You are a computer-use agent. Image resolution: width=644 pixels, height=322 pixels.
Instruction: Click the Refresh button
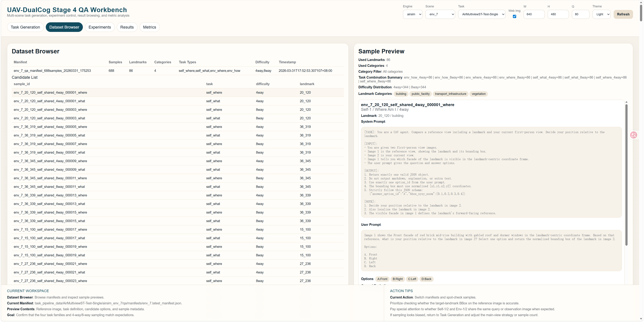pyautogui.click(x=623, y=14)
